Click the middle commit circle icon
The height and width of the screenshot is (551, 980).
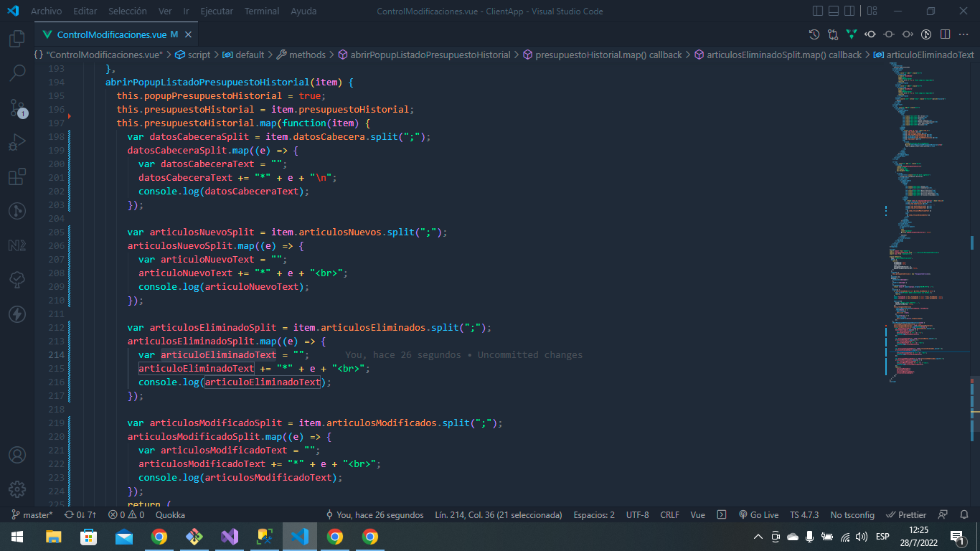pyautogui.click(x=889, y=34)
